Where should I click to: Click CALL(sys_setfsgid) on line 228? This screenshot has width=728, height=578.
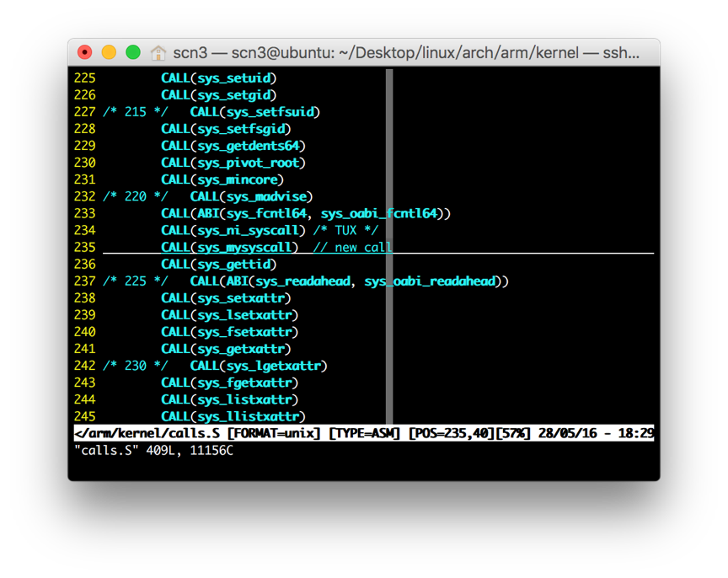[x=226, y=129]
